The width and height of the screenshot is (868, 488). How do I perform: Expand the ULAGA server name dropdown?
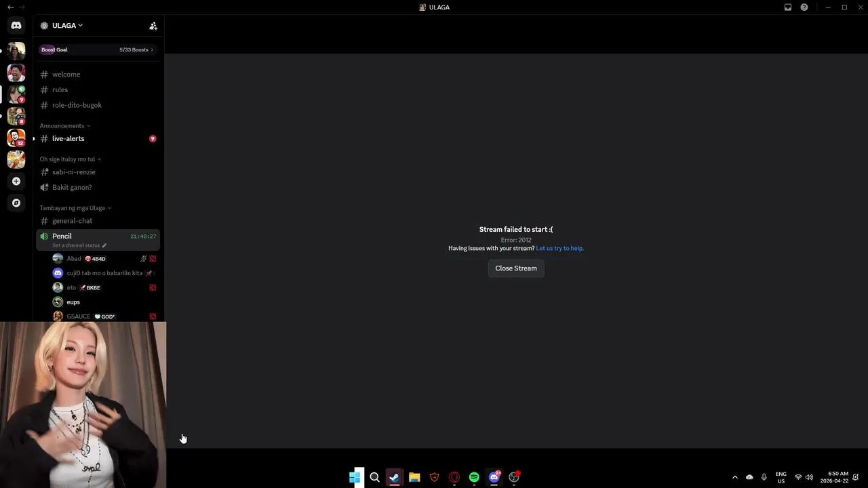[67, 26]
